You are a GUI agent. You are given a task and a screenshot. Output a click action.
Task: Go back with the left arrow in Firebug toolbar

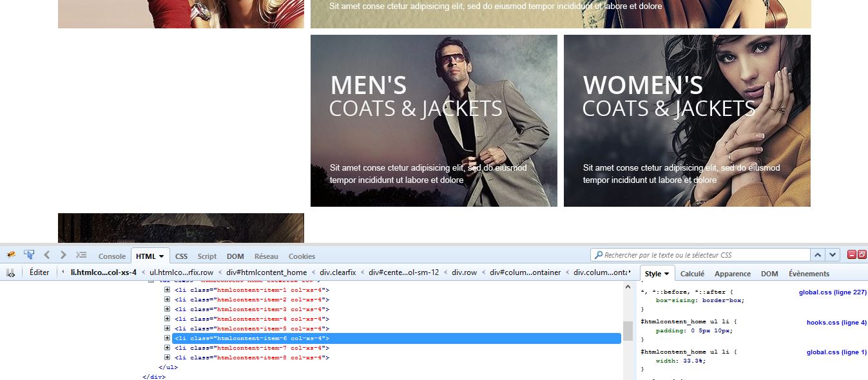pyautogui.click(x=46, y=255)
